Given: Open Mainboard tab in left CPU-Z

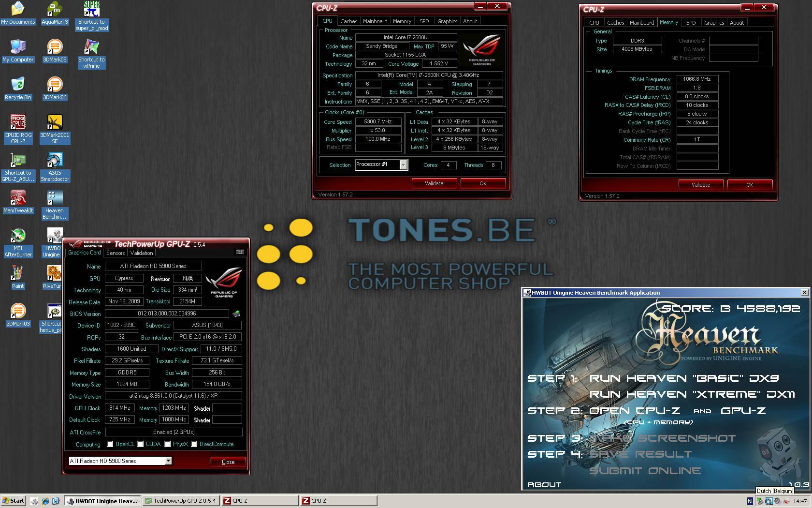Looking at the screenshot, I should coord(375,21).
